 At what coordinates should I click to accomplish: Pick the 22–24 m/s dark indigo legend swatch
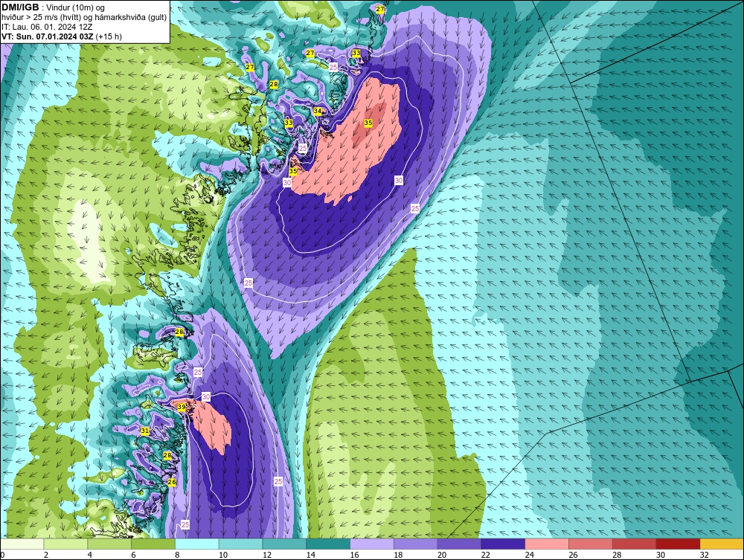click(x=503, y=544)
